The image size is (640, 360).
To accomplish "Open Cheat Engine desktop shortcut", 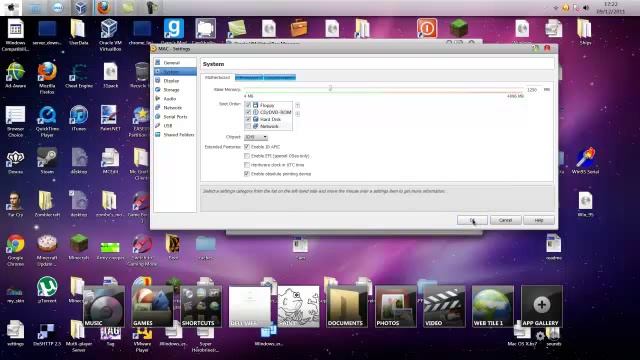I will [79, 76].
